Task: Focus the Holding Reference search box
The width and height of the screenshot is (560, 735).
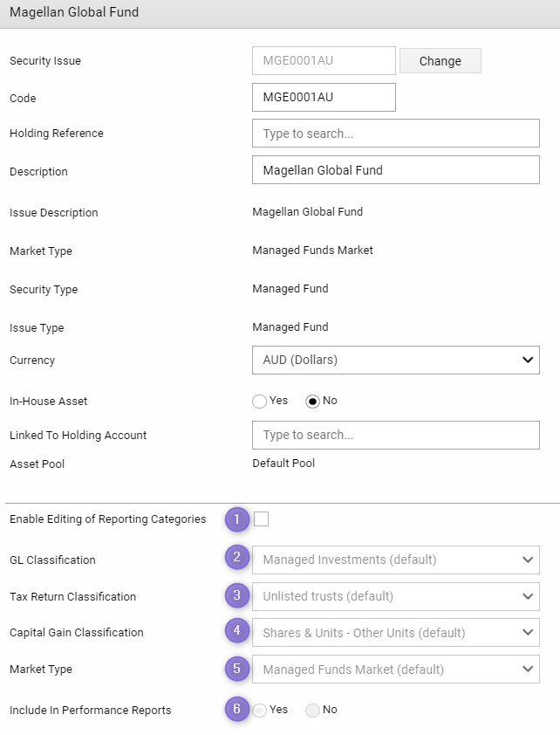Action: click(x=396, y=134)
